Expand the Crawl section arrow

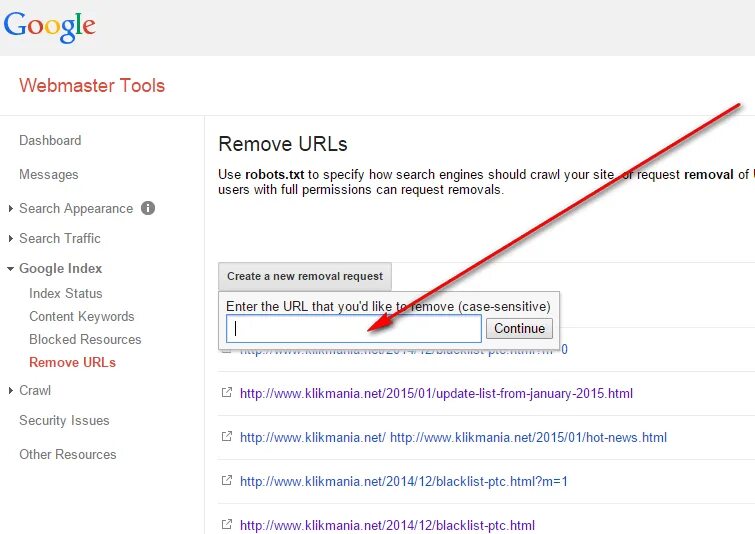(11, 391)
